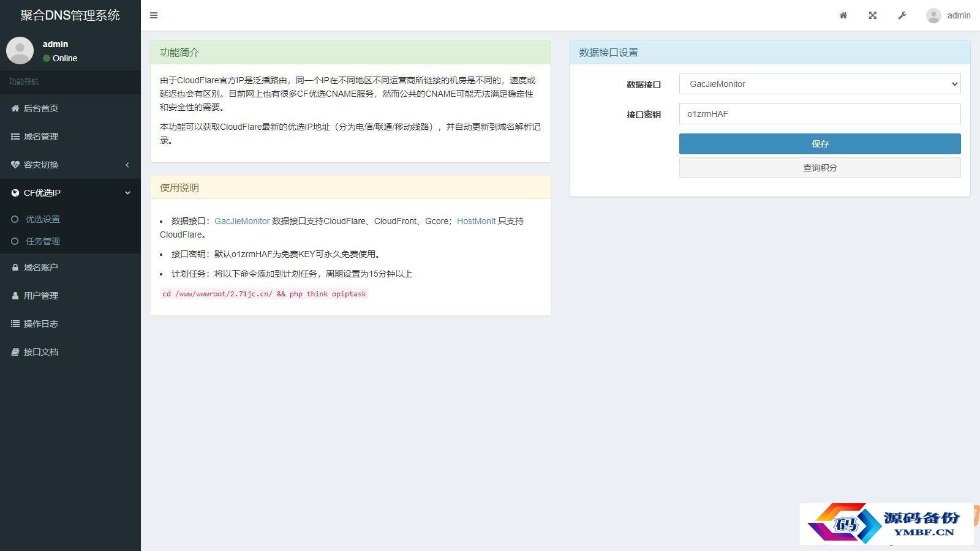The height and width of the screenshot is (551, 980).
Task: Open the wrench settings icon
Action: pyautogui.click(x=902, y=15)
